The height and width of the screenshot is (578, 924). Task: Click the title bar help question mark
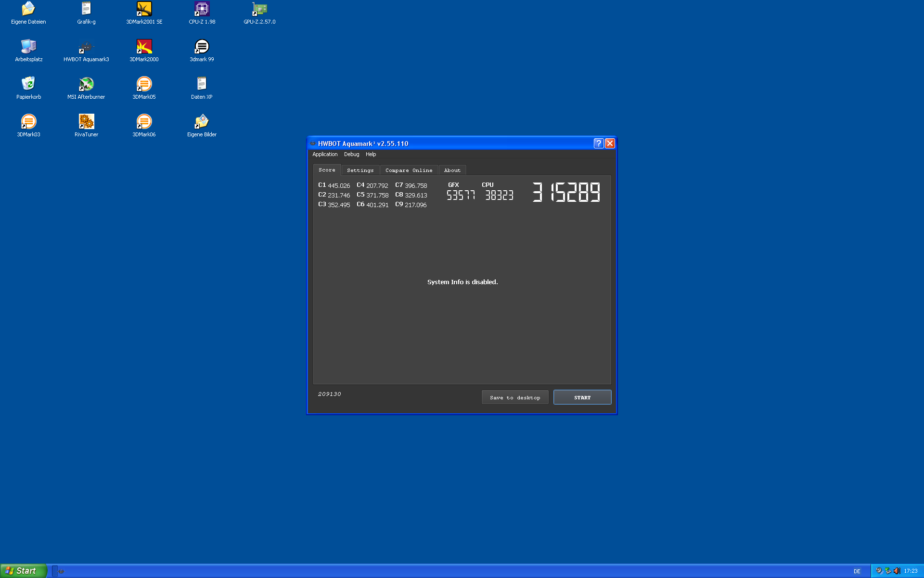point(598,144)
